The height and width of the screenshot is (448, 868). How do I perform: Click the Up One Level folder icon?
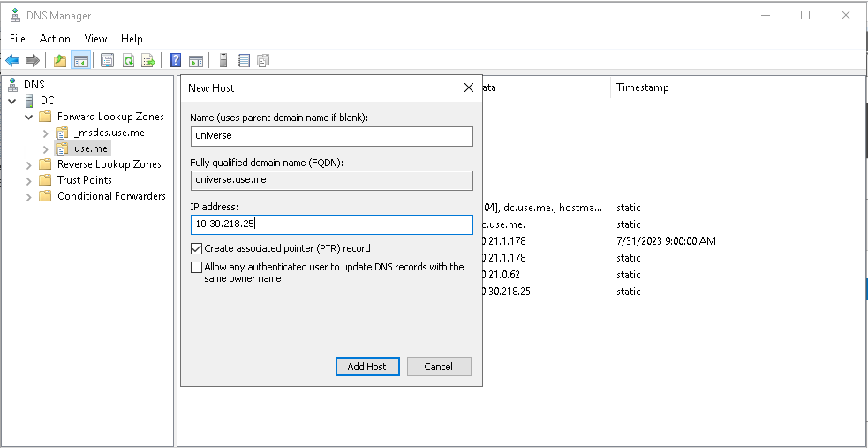60,60
